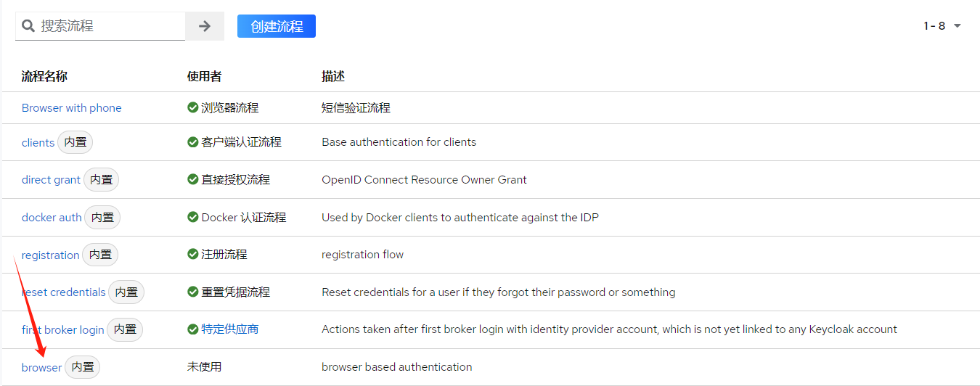This screenshot has width=980, height=386.
Task: Click green check icon beside 客户端认证流程
Action: 193,142
